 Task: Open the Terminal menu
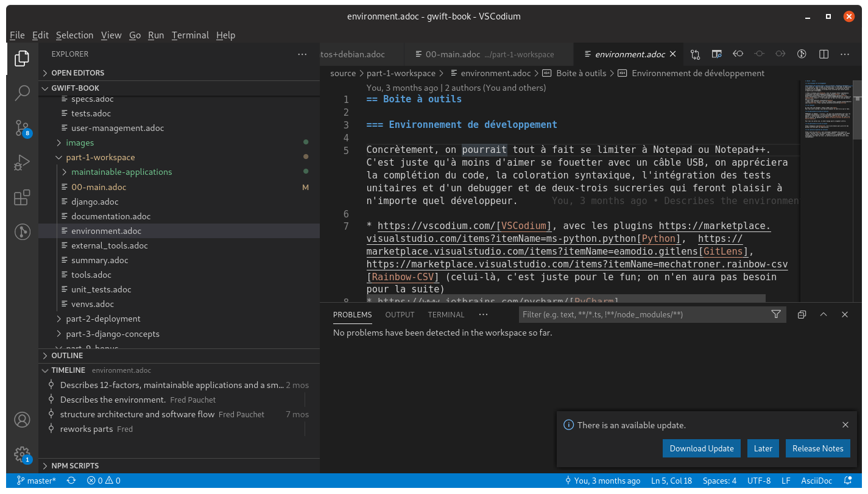click(x=190, y=35)
